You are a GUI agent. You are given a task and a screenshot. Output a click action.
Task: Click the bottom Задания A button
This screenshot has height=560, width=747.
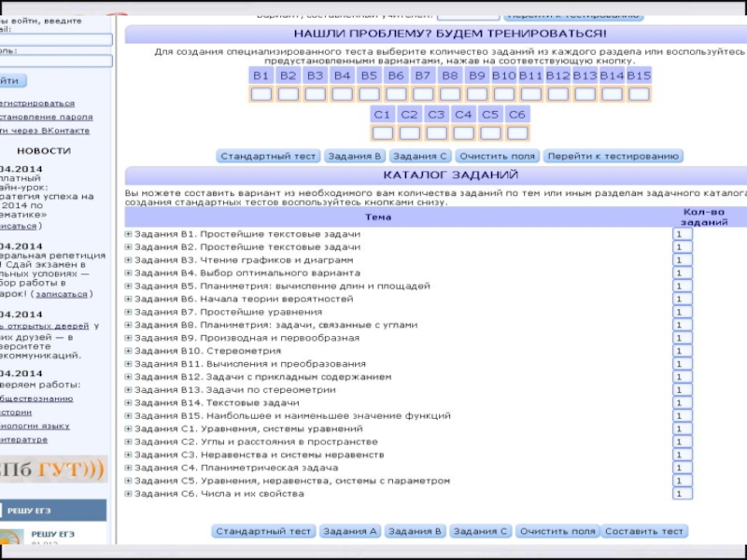pos(349,531)
